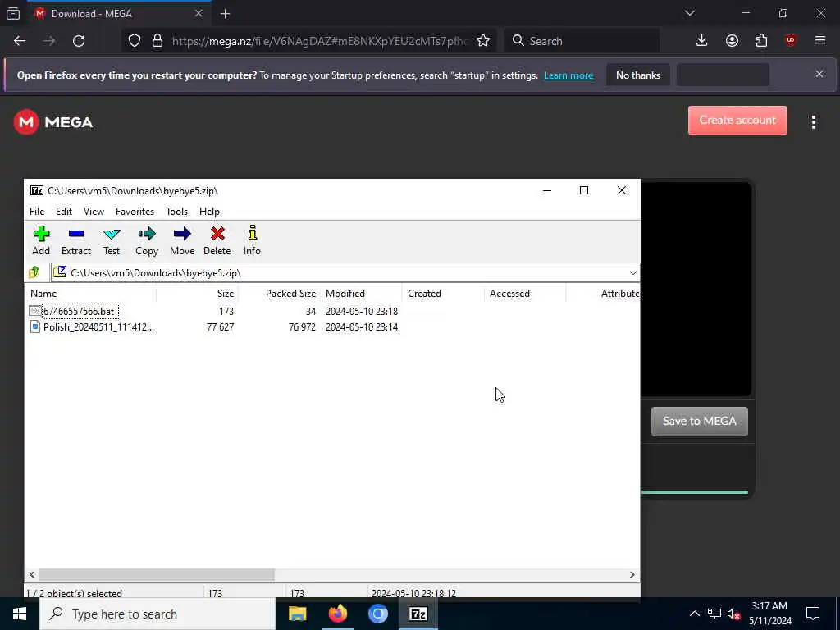Launch Chrome from the taskbar
This screenshot has width=840, height=630.
[x=377, y=614]
